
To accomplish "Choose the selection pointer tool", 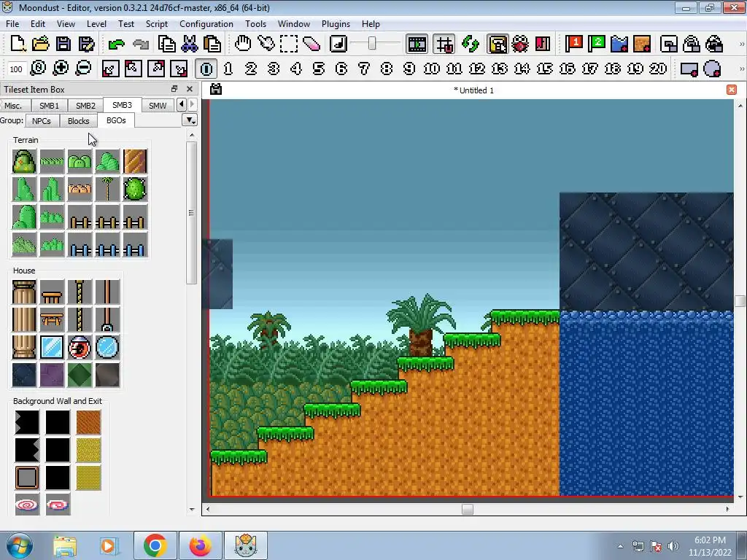I will (x=266, y=44).
